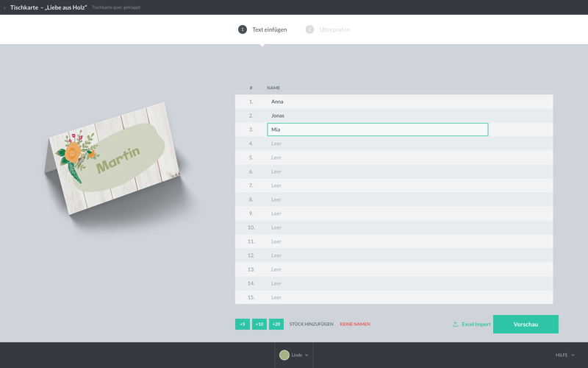Click the name field containing Anna
The image size is (588, 368).
point(378,102)
